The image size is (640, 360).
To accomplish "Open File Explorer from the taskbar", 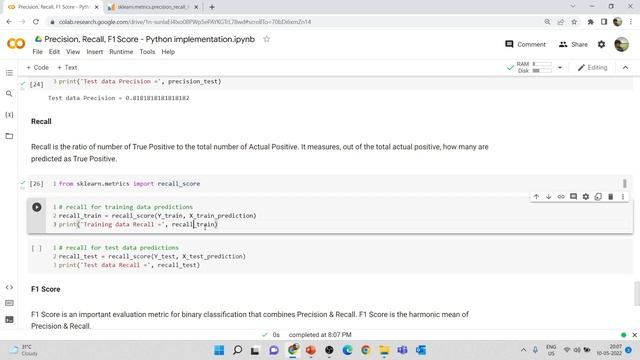I will tap(384, 350).
